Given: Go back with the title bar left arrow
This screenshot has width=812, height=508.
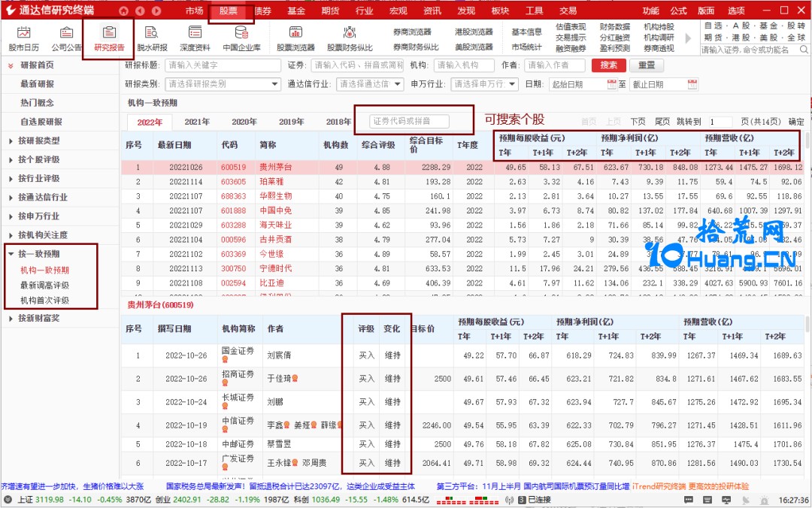Looking at the screenshot, I should 140,11.
